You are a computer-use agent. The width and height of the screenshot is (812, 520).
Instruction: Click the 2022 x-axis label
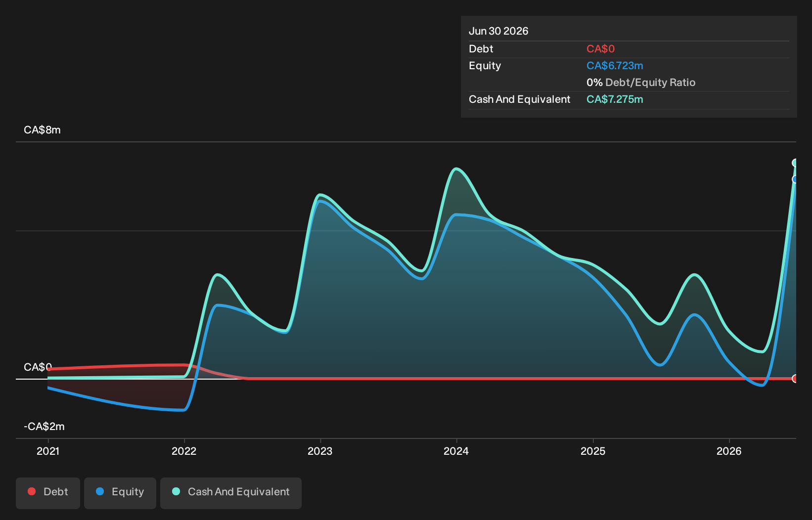click(x=184, y=451)
